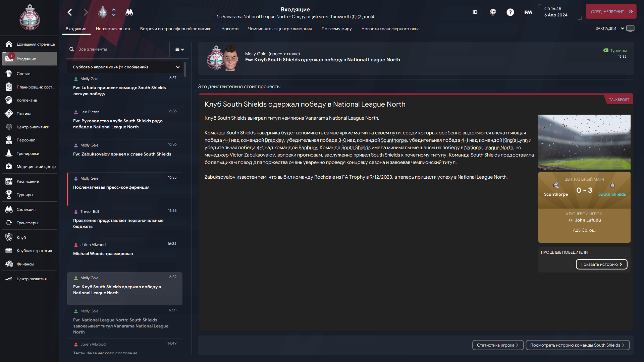Open the Послематчевая пресс-конференция message
Image resolution: width=644 pixels, height=362 pixels.
tap(125, 188)
